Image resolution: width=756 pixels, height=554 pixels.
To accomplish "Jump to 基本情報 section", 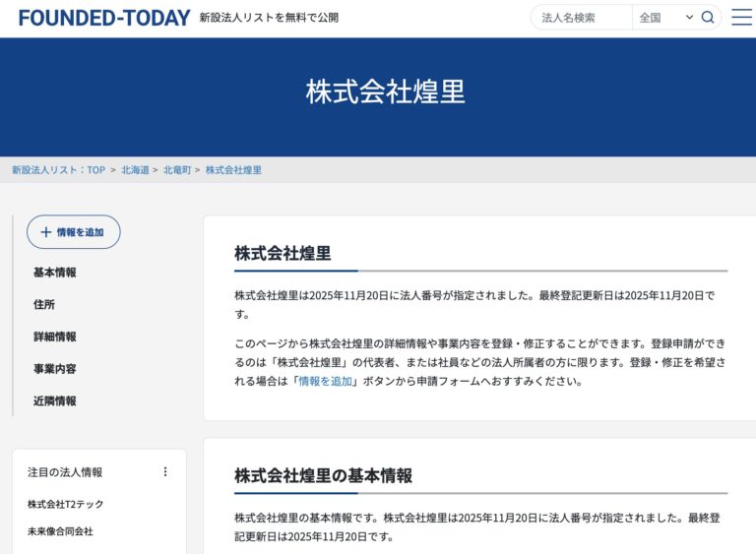I will 54,273.
